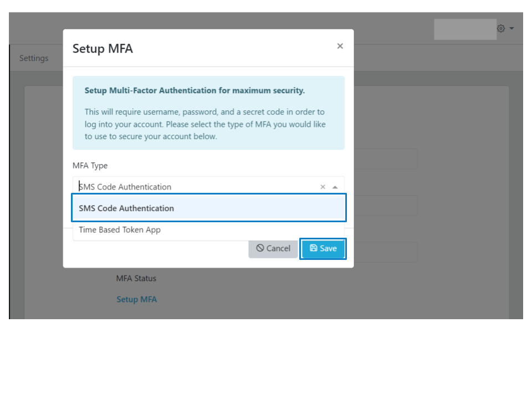Click the blue security information banner
Viewport: 532px width, 399px height.
208,112
